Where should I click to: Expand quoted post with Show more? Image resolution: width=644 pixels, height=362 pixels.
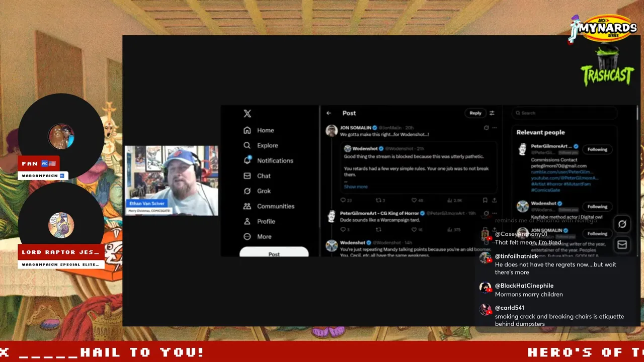[x=356, y=187]
